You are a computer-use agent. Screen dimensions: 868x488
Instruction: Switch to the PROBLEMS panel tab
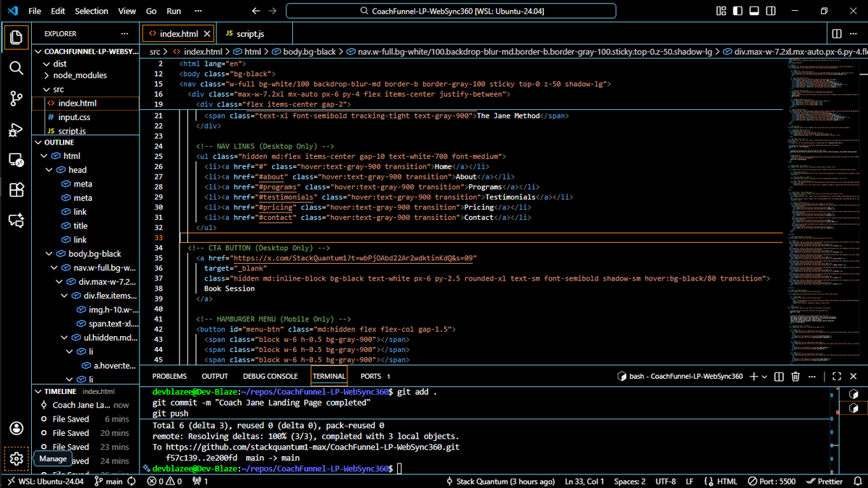pyautogui.click(x=169, y=376)
